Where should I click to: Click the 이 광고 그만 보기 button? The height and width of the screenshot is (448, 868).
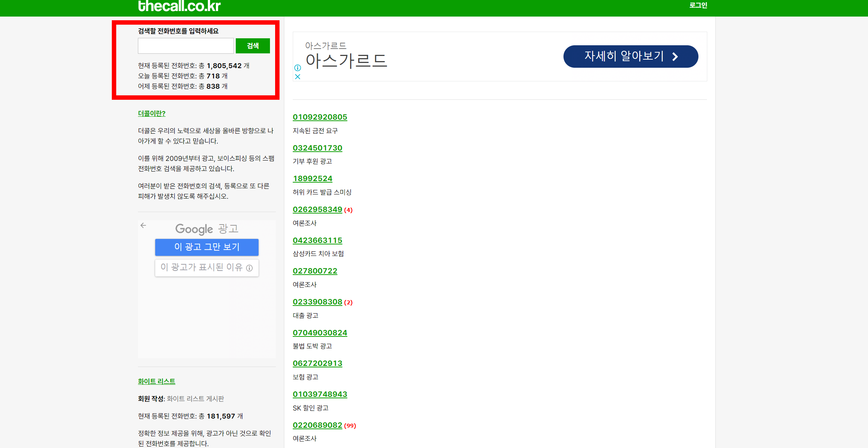(x=207, y=247)
